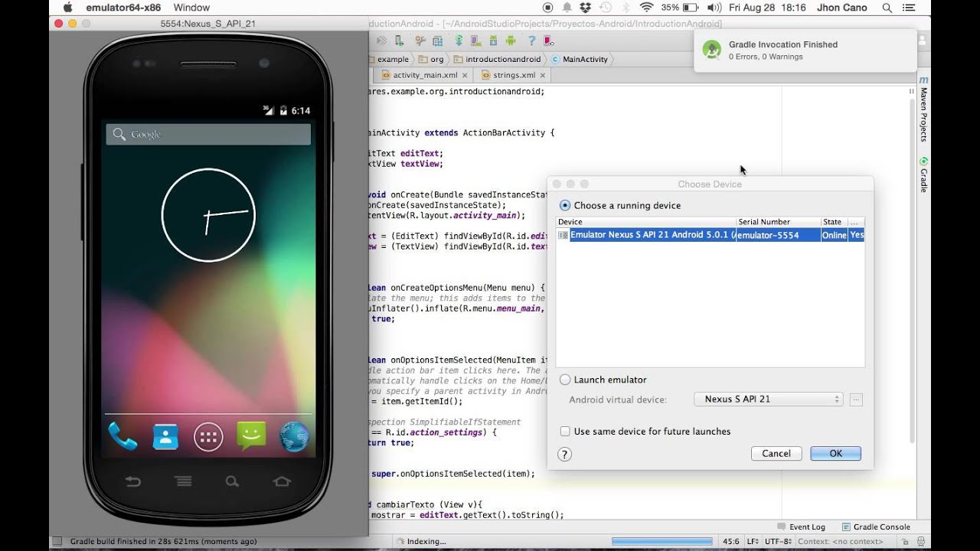Open the Window menu in menu bar
Viewport: 980px width, 551px height.
click(x=191, y=8)
